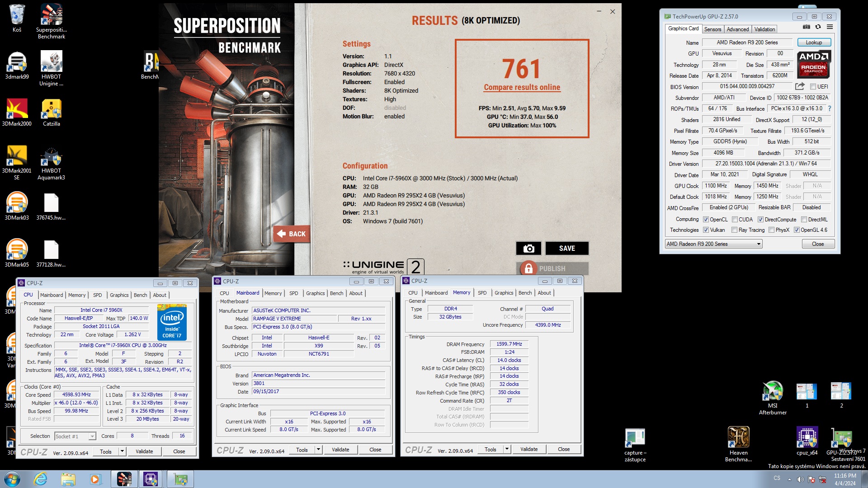Click Compare results online link

pos(522,88)
